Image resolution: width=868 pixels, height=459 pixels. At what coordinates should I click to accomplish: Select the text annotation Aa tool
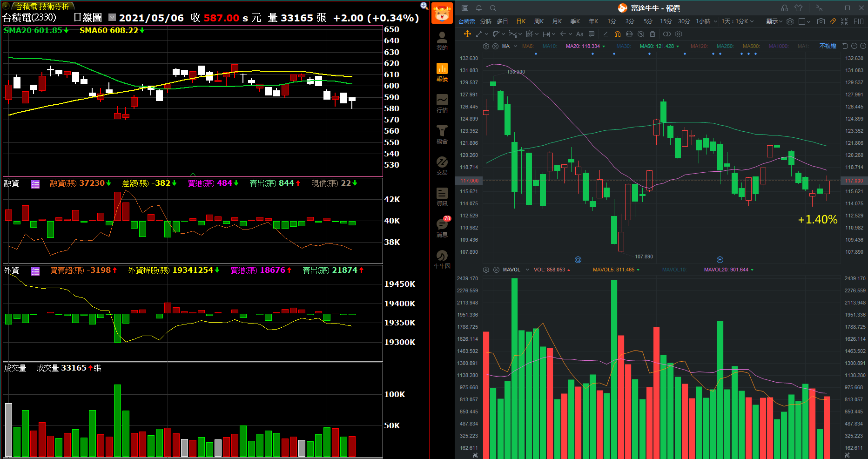click(x=579, y=34)
